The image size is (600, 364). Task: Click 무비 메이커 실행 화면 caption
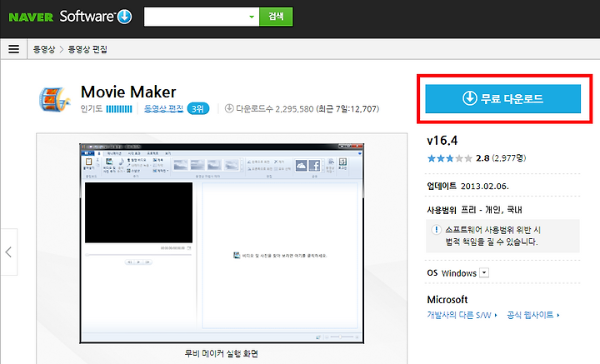pos(222,353)
